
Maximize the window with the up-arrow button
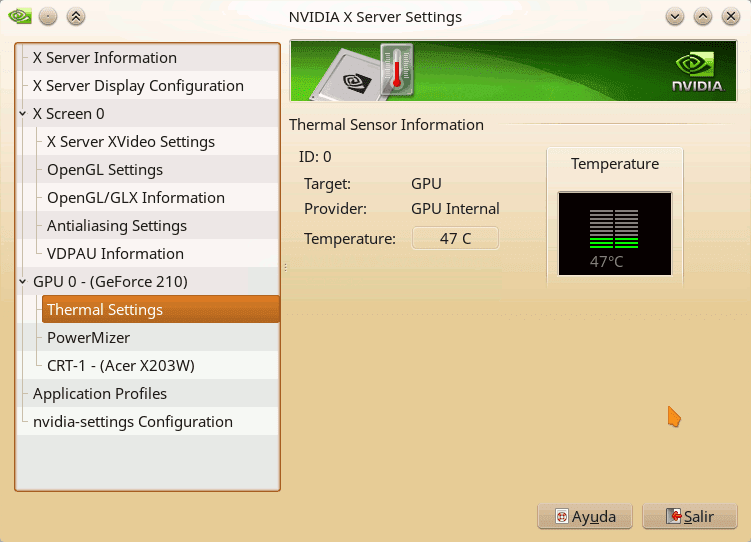coord(703,17)
